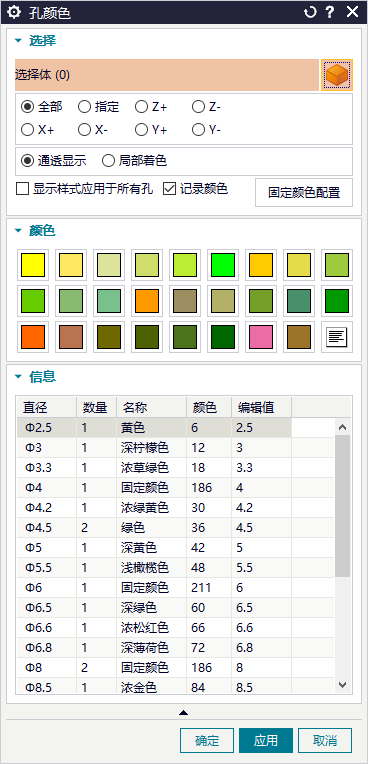
Task: Click color value 211 in Φ6 row
Action: [209, 588]
